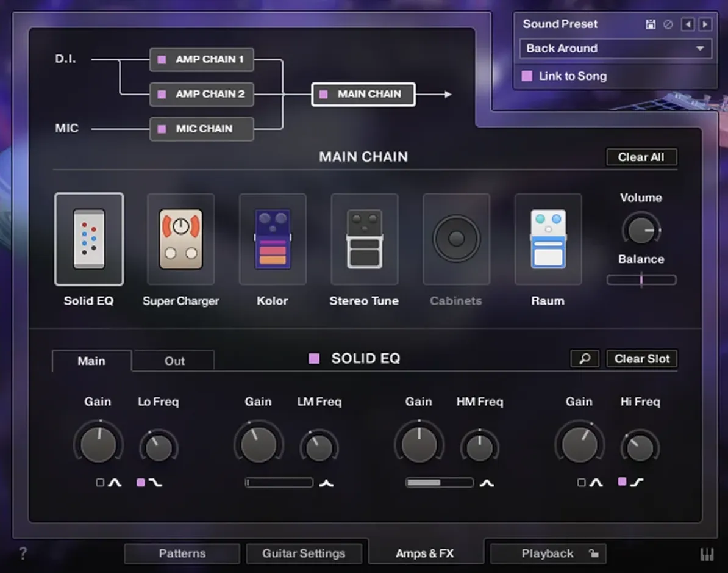Viewport: 728px width, 573px height.
Task: Click bell curve icon beside LM Freq slider
Action: [x=326, y=483]
